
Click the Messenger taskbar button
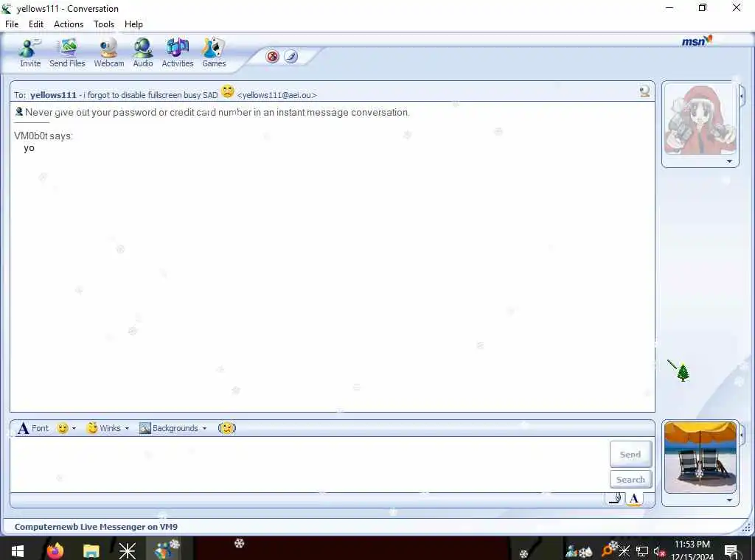click(166, 550)
